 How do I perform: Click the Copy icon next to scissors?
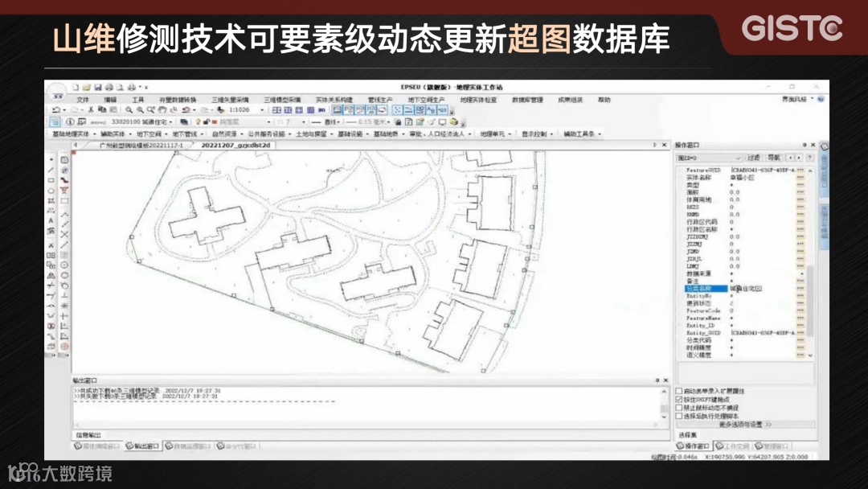[102, 109]
